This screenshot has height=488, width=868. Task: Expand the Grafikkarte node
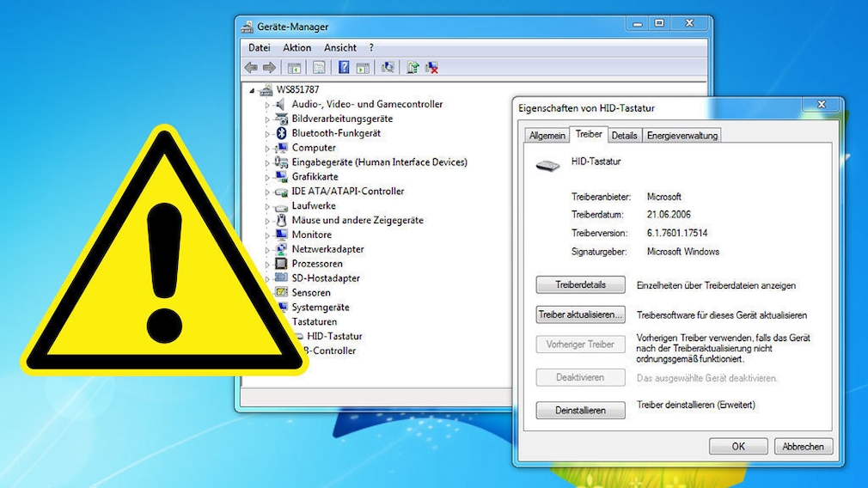(x=266, y=177)
